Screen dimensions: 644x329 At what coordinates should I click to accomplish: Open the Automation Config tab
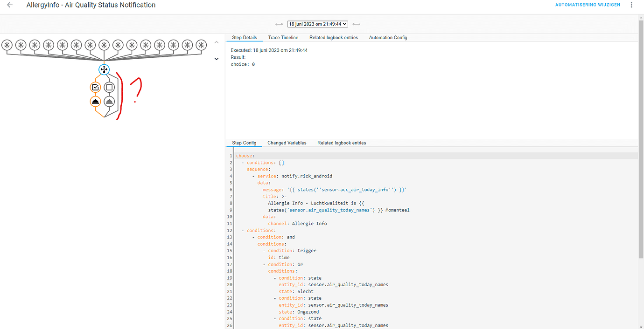(387, 37)
